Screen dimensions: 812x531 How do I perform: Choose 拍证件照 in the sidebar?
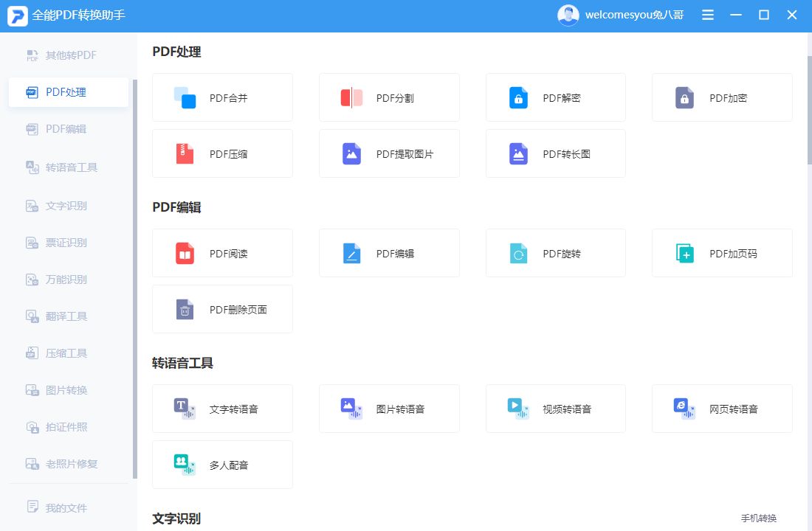pos(69,427)
